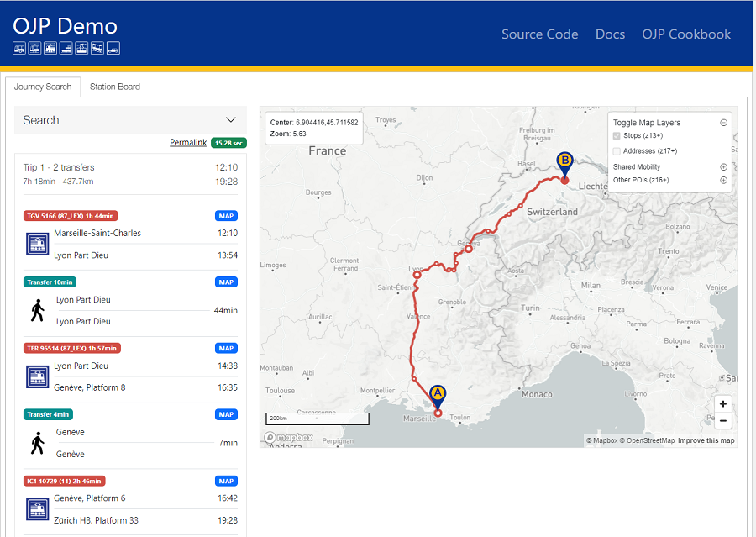Click the walking icon in Transfer 10min
The width and height of the screenshot is (756, 537).
click(36, 310)
